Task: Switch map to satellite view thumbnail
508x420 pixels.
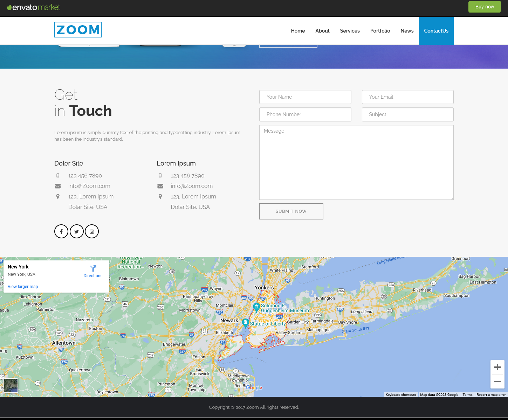Action: [x=11, y=386]
